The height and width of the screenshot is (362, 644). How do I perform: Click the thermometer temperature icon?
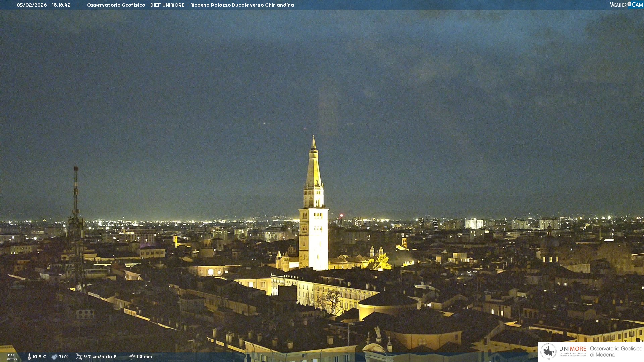coord(29,357)
